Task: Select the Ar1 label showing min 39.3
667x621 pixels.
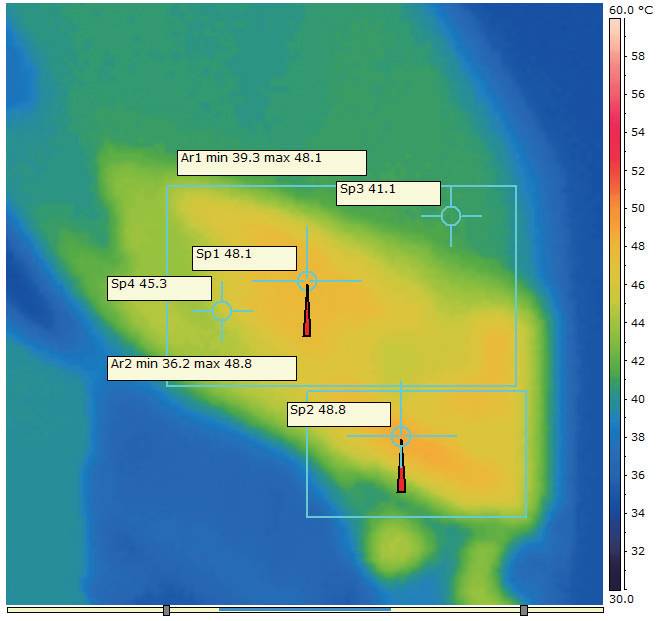Action: tap(272, 162)
